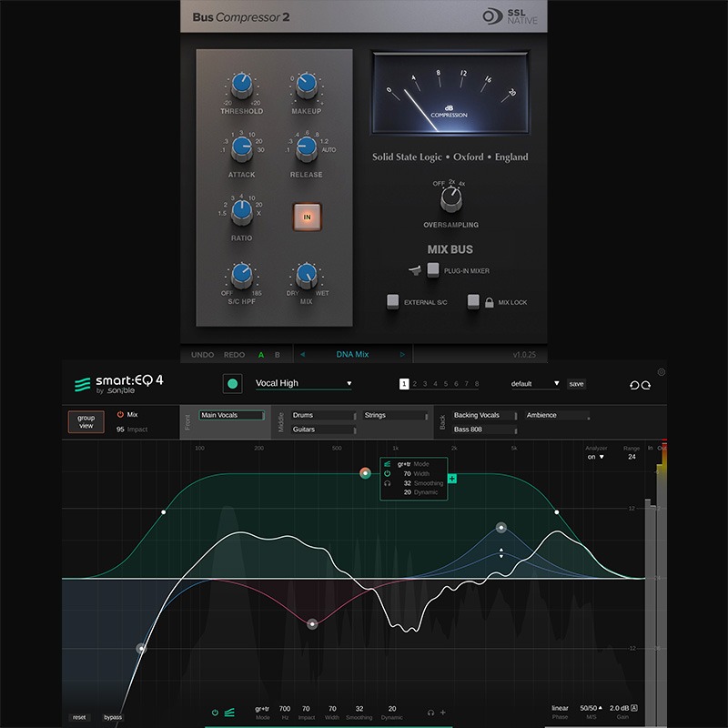Image resolution: width=728 pixels, height=728 pixels.
Task: Open the DNA Mix preset name
Action: (x=352, y=354)
